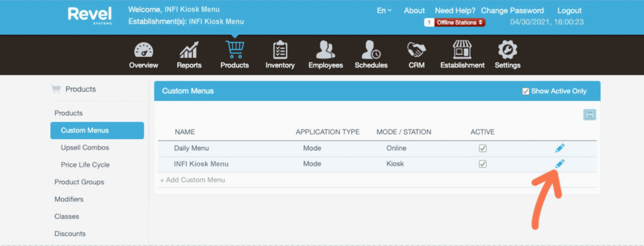The image size is (644, 246).
Task: Click the Custom Menus panel title
Action: click(x=188, y=91)
